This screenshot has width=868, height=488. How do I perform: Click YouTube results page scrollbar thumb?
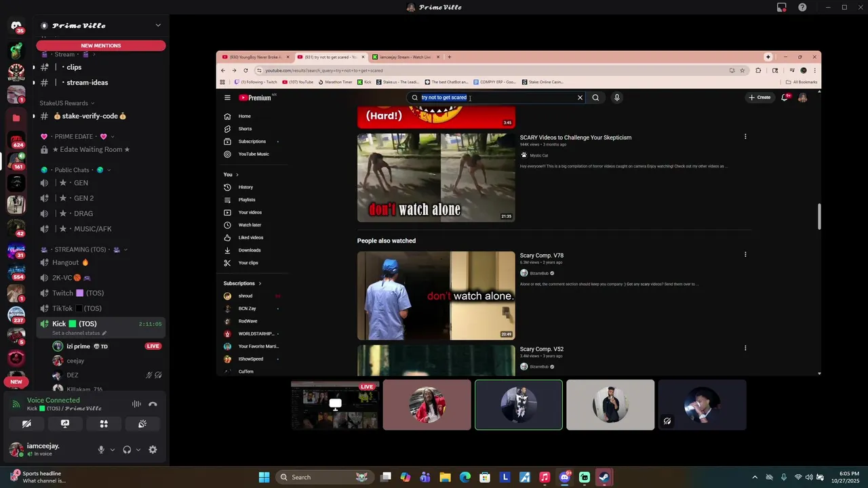(819, 216)
